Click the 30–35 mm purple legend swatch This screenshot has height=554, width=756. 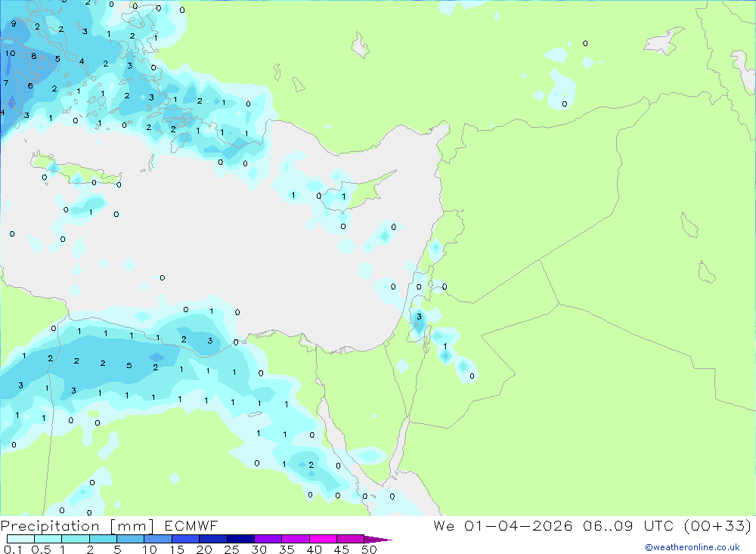[x=268, y=539]
